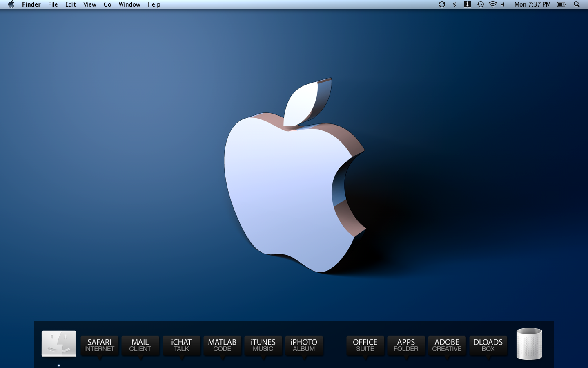This screenshot has height=368, width=588.
Task: Open the Office Suite dock stack
Action: [365, 346]
